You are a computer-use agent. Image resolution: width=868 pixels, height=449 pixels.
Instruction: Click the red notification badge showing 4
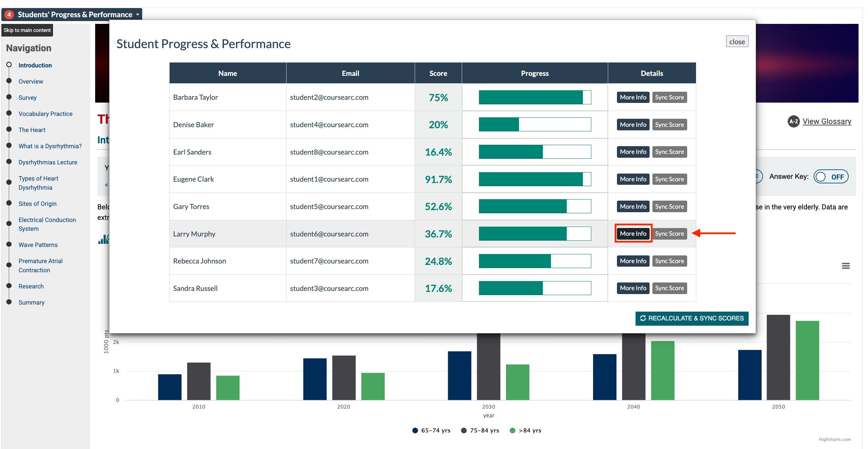[9, 14]
